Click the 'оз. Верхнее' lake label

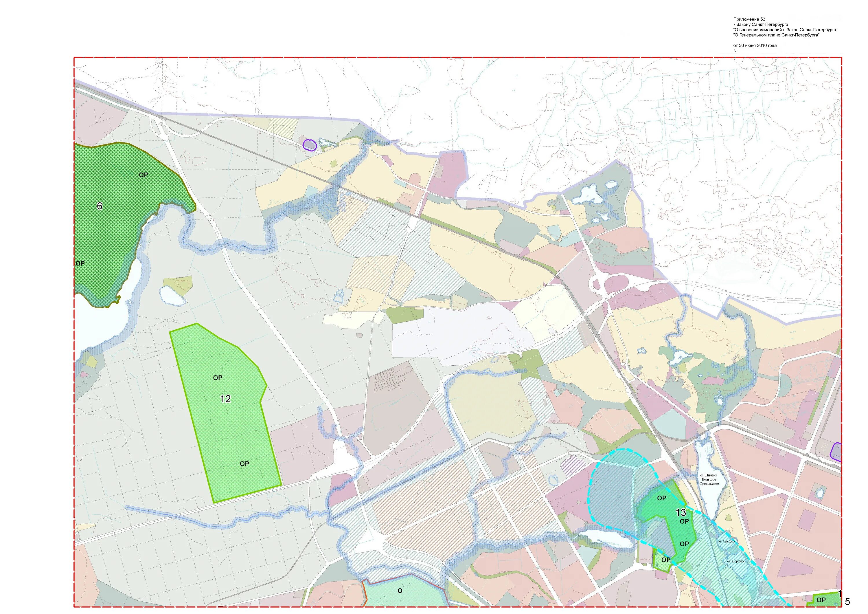pos(736,561)
